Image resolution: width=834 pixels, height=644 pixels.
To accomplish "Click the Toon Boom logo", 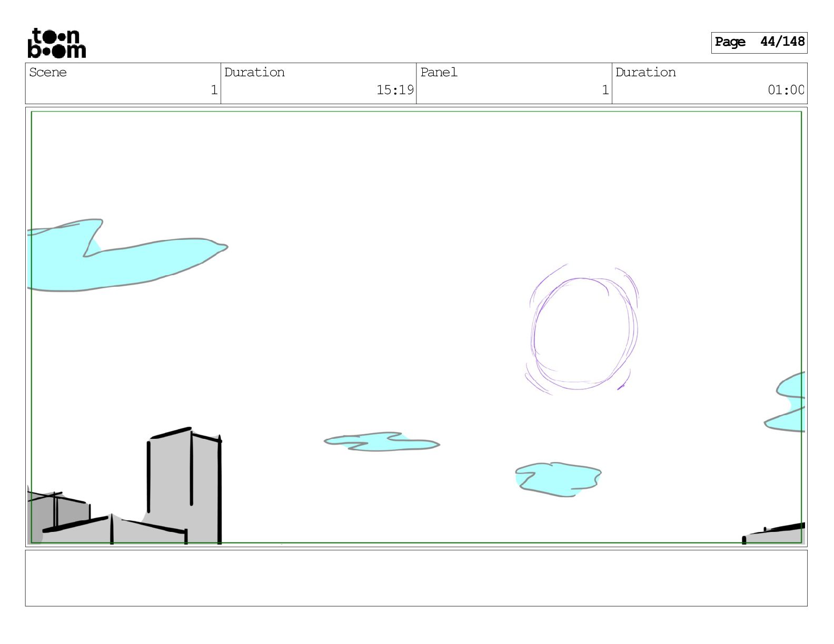I will click(57, 43).
